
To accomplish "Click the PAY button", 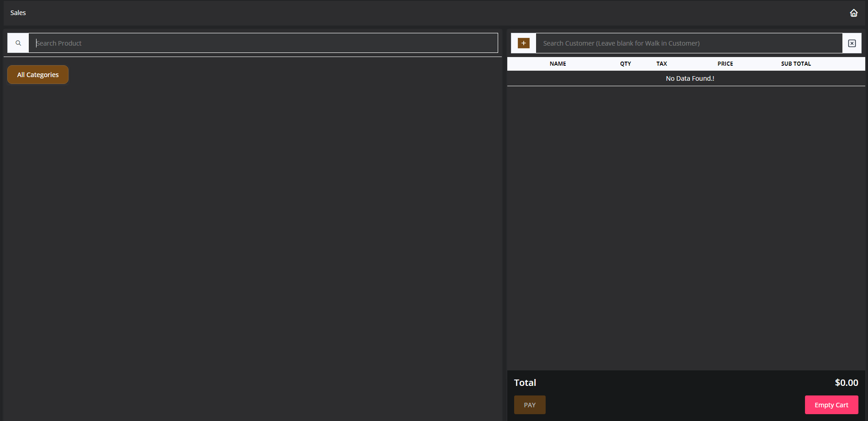I will (530, 405).
